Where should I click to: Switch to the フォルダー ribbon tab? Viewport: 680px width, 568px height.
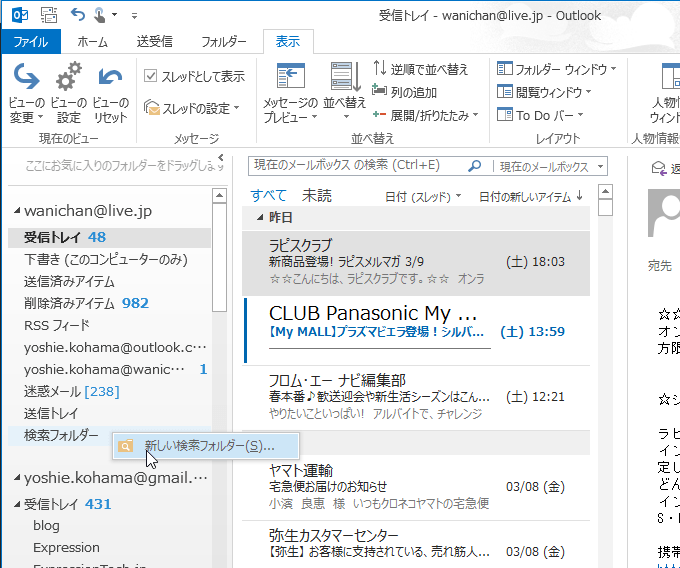click(x=224, y=42)
